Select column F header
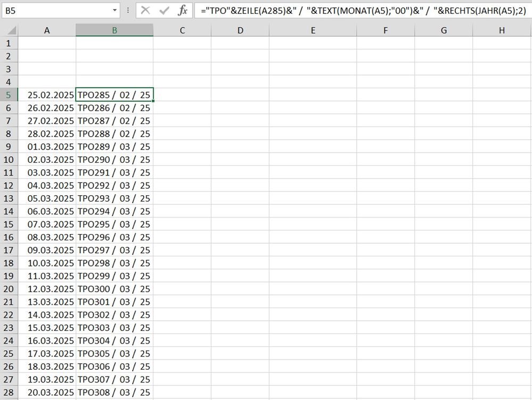The height and width of the screenshot is (400, 532). [x=386, y=30]
